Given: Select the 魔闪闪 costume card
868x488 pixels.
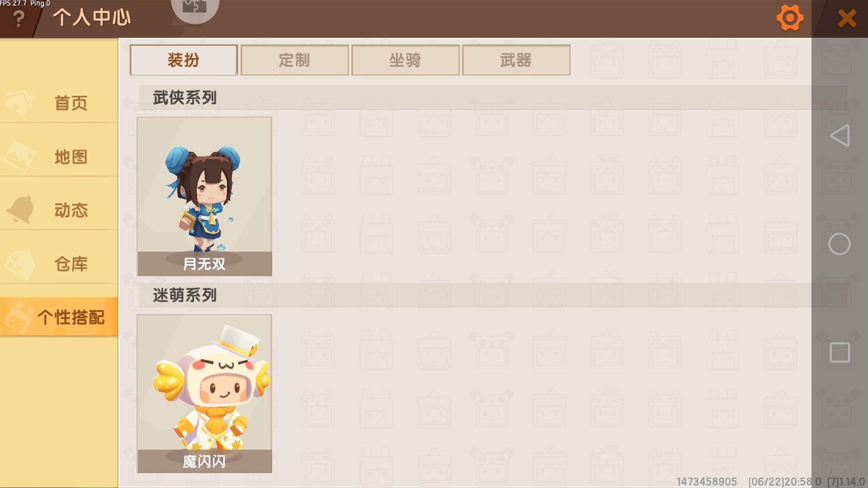Looking at the screenshot, I should (x=204, y=394).
